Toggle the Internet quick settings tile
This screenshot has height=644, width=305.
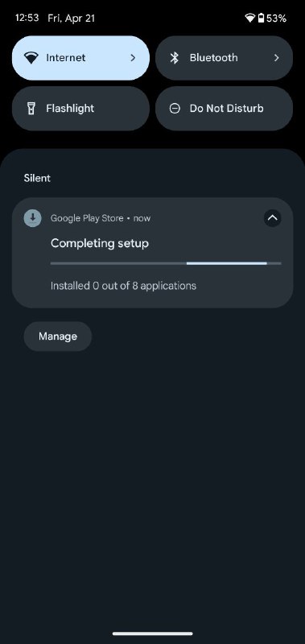coord(80,58)
